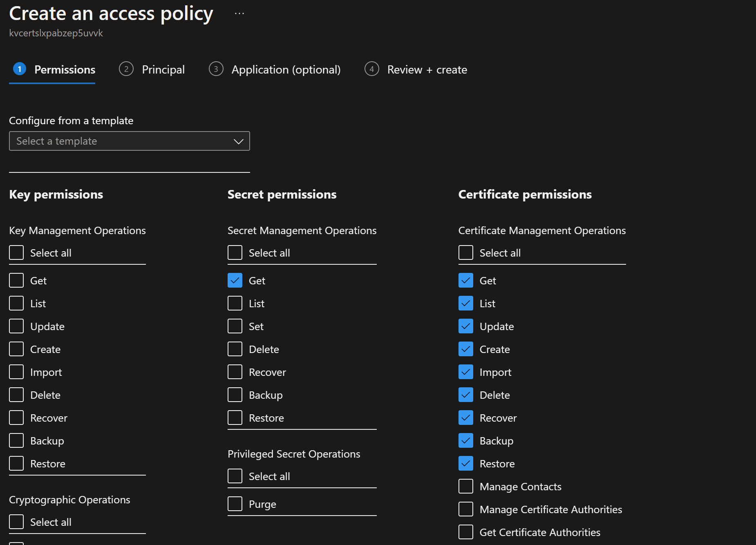Image resolution: width=756 pixels, height=545 pixels.
Task: Check Select all under Key Management Operations
Action: (x=16, y=253)
